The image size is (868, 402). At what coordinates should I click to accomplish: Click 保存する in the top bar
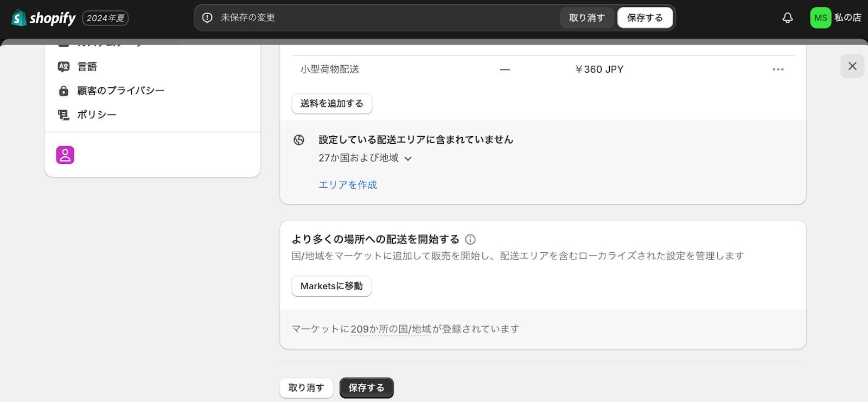coord(645,18)
